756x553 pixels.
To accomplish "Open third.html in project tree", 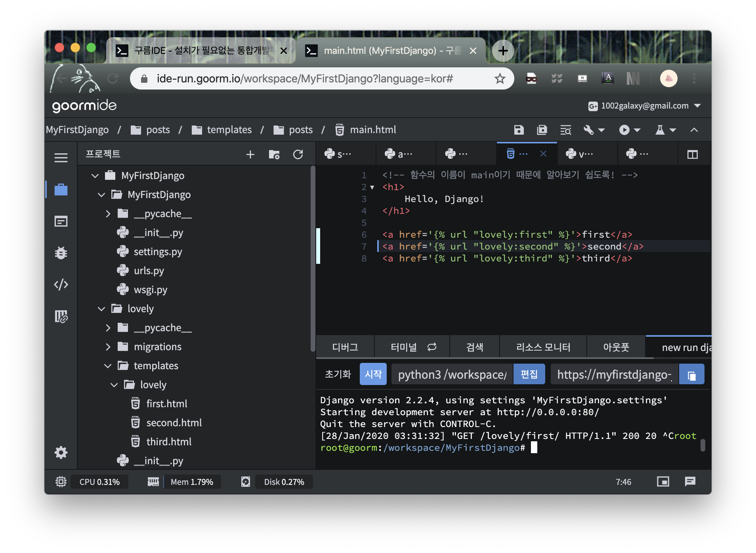I will (168, 442).
